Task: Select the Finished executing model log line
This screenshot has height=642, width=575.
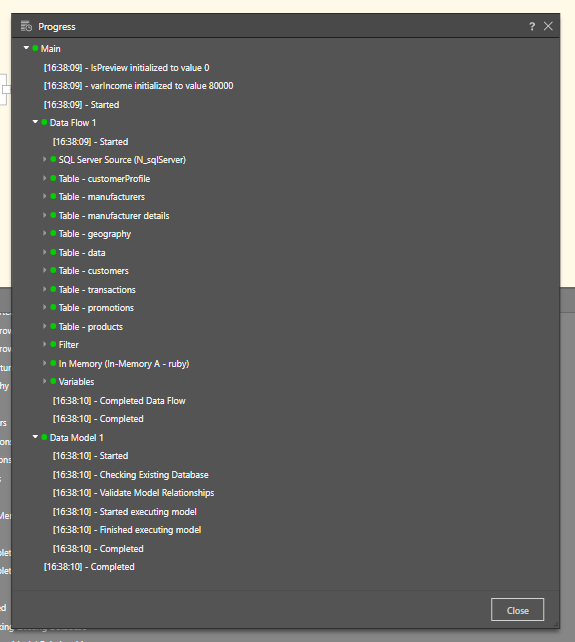Action: 127,530
